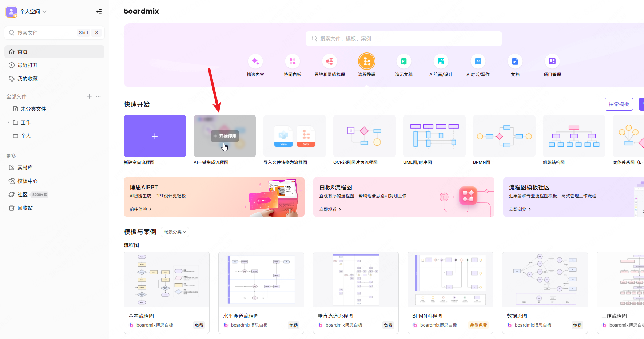Click the 会员免费 badge on BPMN流程图
644x339 pixels.
point(478,325)
